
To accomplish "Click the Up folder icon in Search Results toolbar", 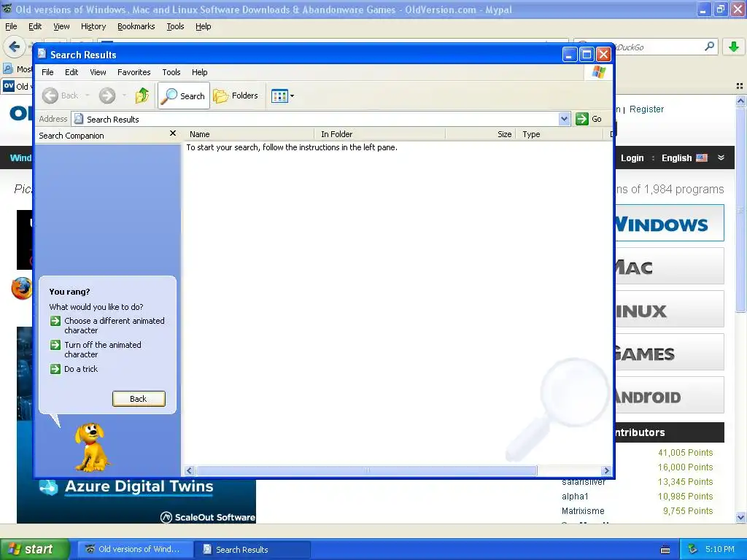I will tap(142, 96).
